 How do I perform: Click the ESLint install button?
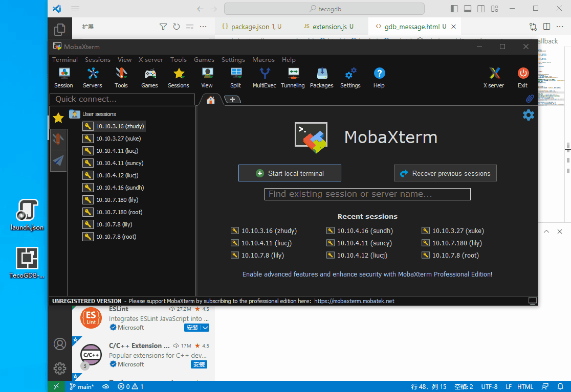[x=193, y=328]
